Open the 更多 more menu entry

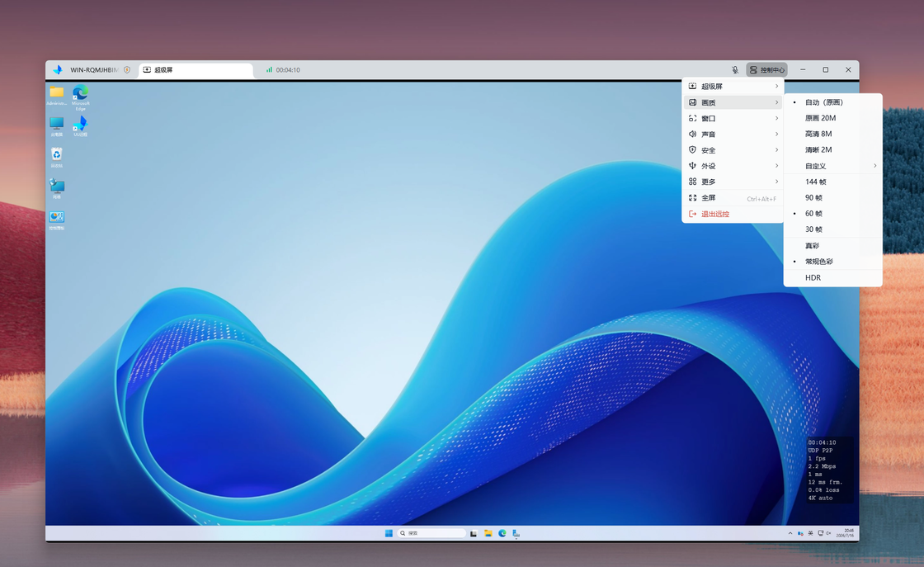click(x=733, y=182)
